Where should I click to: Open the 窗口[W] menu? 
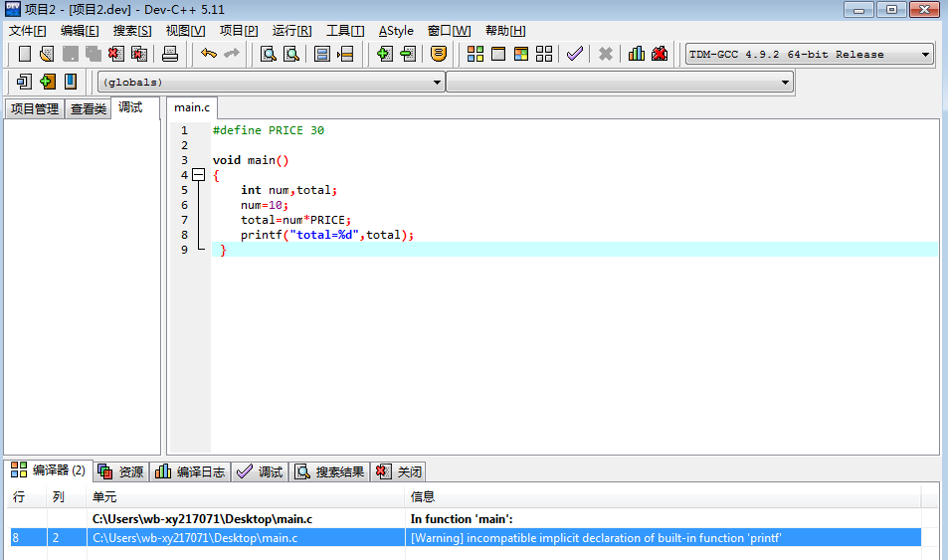pos(449,31)
